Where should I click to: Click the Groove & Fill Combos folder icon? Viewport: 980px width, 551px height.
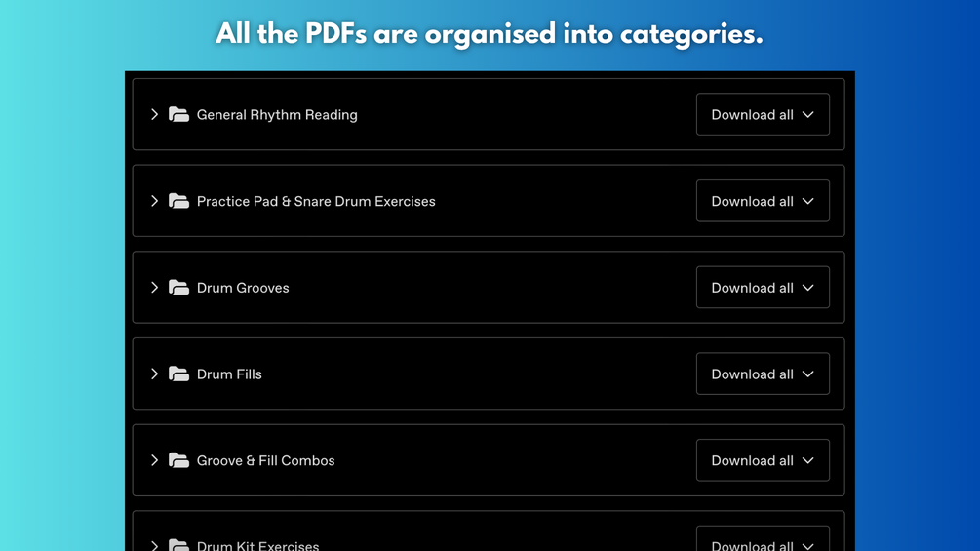click(x=178, y=460)
